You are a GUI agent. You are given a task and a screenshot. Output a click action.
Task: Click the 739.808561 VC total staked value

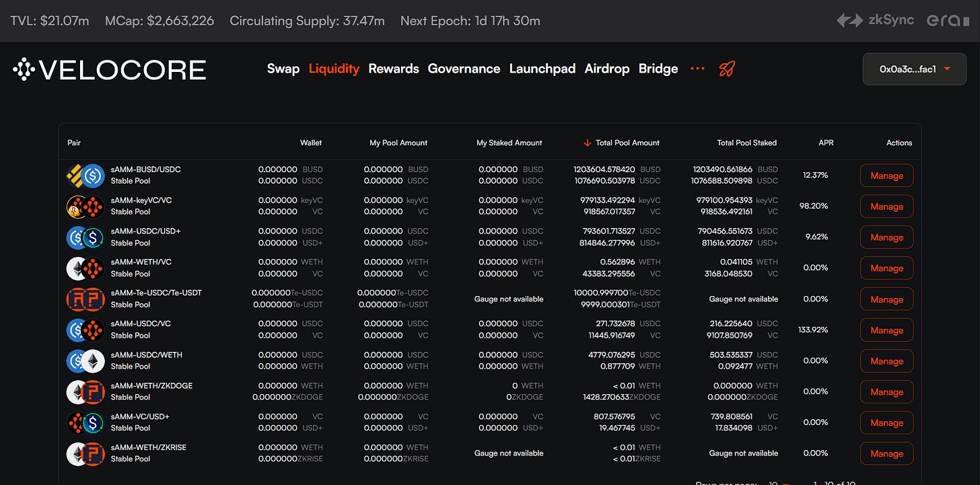744,416
